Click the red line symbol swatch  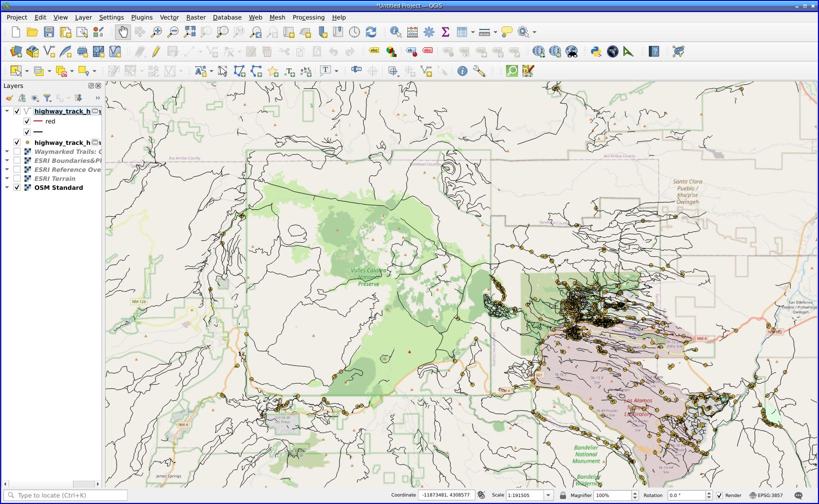pyautogui.click(x=38, y=121)
